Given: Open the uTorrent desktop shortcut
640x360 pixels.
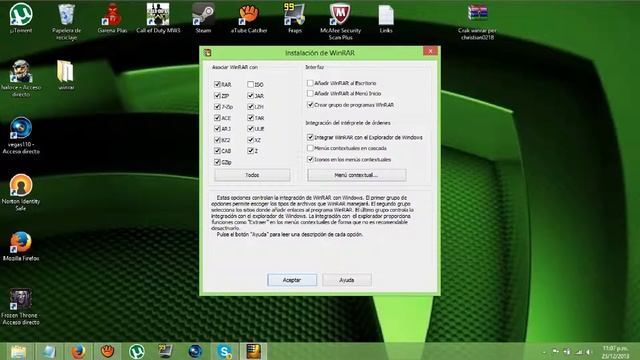Looking at the screenshot, I should (21, 18).
